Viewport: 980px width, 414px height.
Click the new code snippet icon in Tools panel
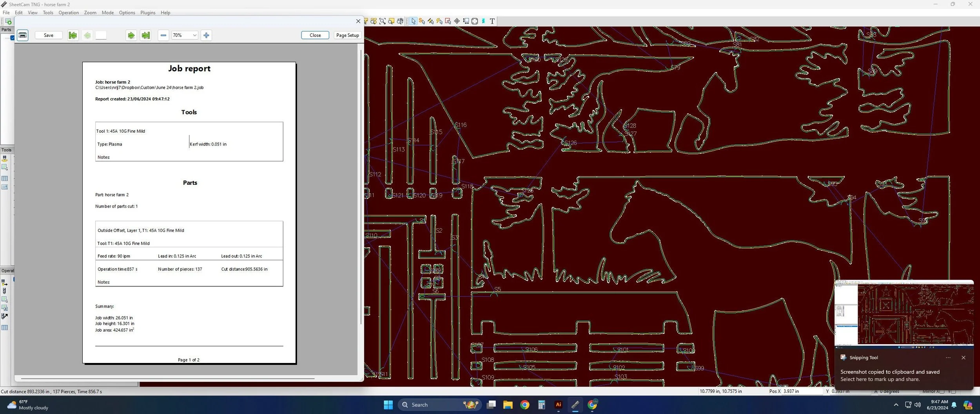[x=5, y=168]
